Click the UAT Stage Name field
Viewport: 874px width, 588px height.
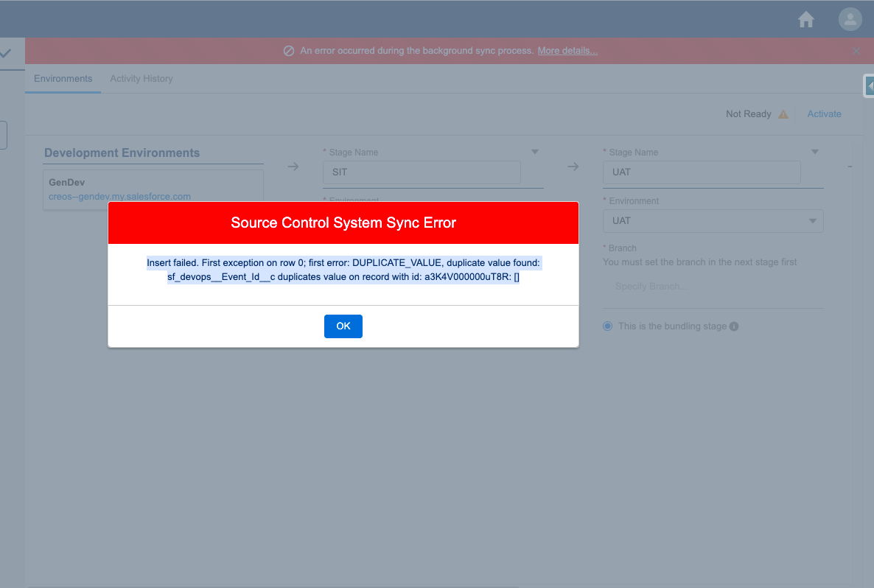(x=702, y=172)
